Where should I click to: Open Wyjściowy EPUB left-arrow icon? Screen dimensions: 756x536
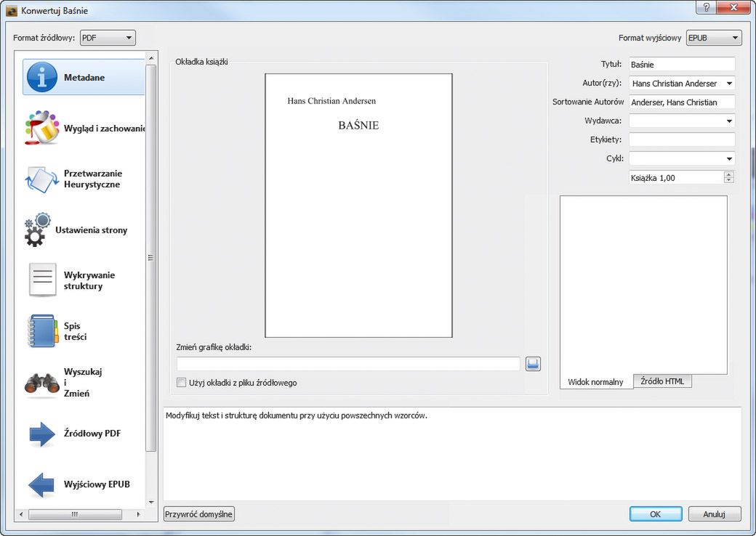(42, 484)
